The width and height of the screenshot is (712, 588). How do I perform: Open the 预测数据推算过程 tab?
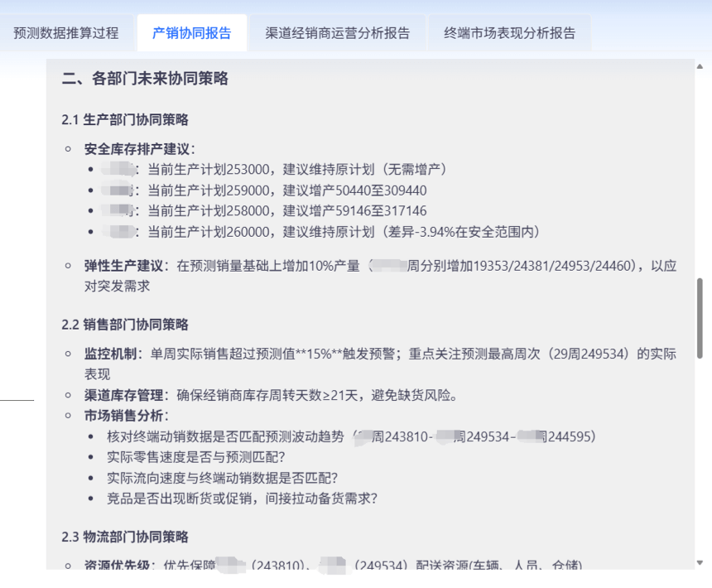(x=66, y=34)
